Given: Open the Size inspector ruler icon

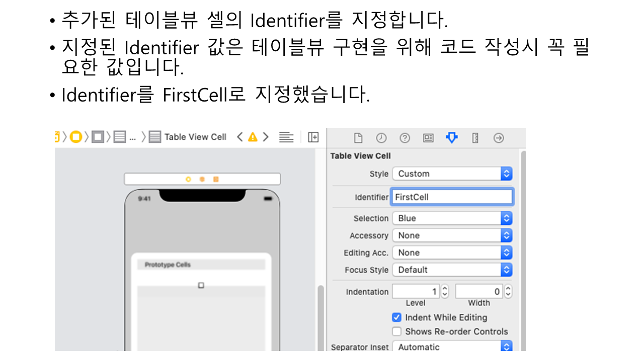Looking at the screenshot, I should click(475, 138).
